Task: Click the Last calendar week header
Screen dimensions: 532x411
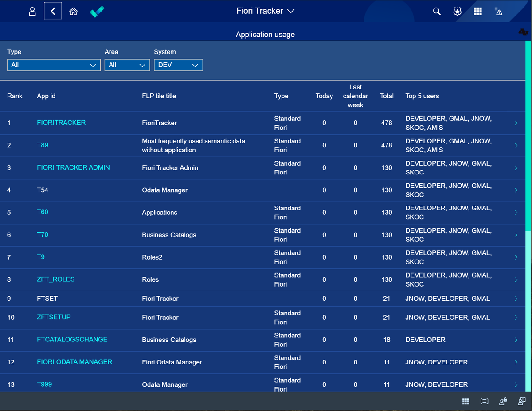Action: 356,96
